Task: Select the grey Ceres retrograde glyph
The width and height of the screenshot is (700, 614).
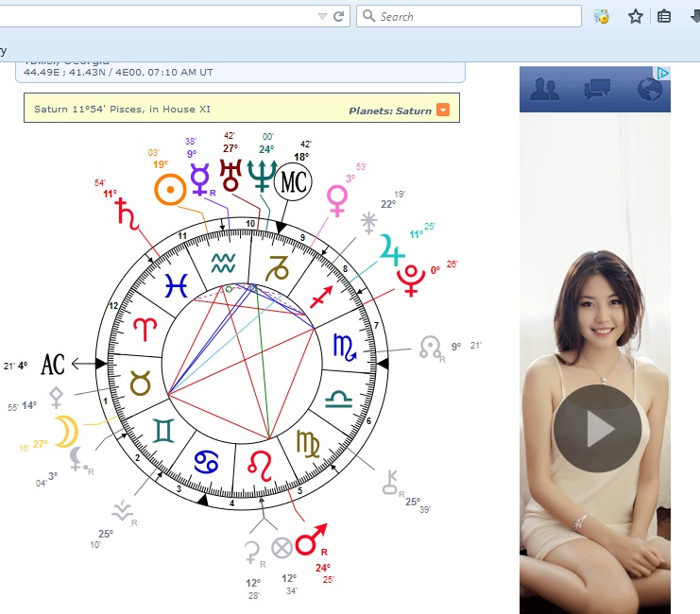Action: coord(252,553)
